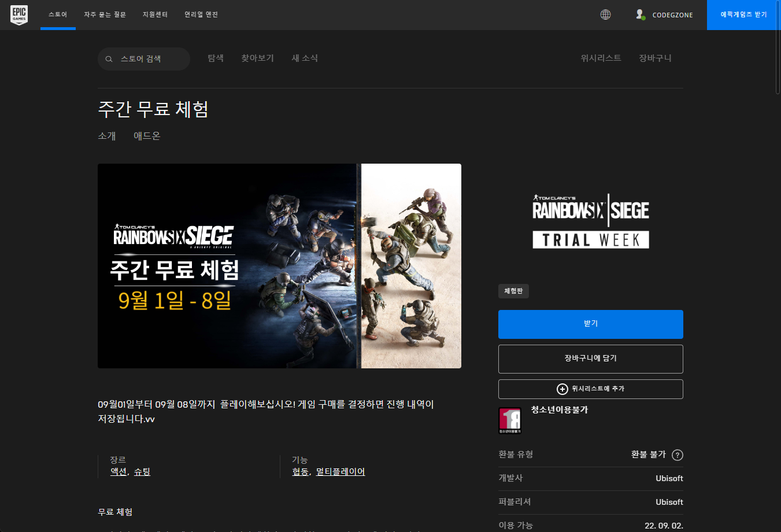Click the 18 age rating badge

pos(510,420)
